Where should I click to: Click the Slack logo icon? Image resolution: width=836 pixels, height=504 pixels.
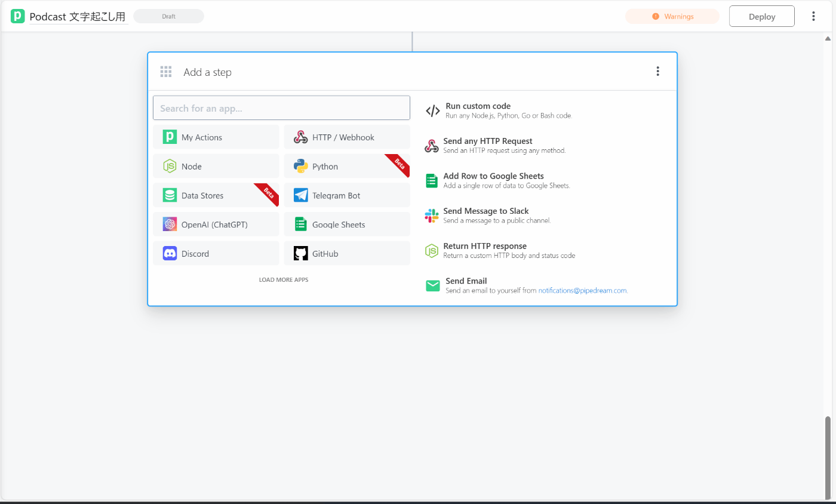tap(432, 216)
